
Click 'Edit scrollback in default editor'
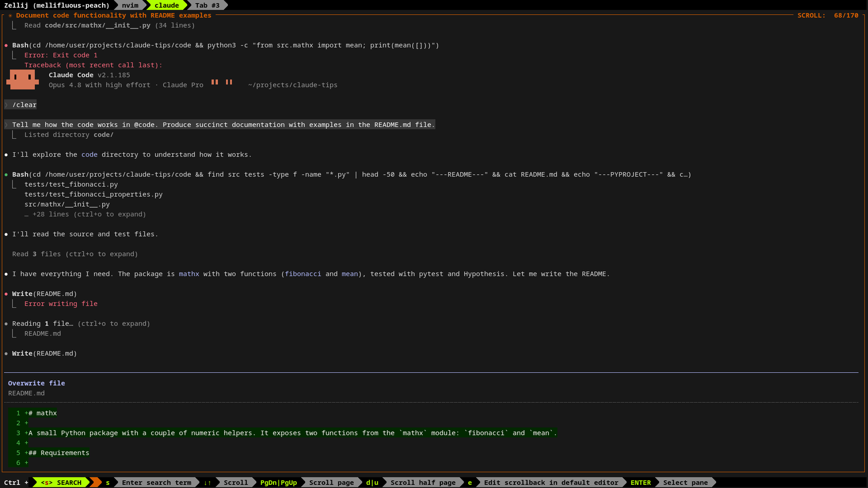(551, 483)
